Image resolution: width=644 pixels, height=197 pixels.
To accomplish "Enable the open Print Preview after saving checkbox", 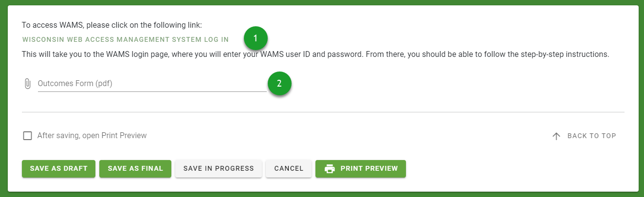I will pos(28,136).
